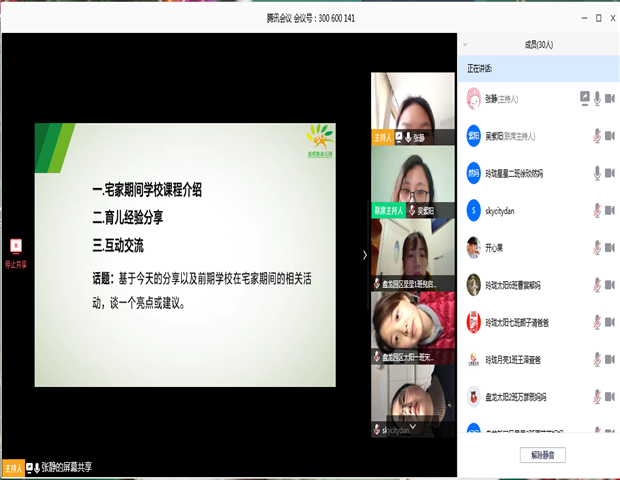This screenshot has width=620, height=480.
Task: Click skycitydan's blue S avatar
Action: tap(473, 209)
